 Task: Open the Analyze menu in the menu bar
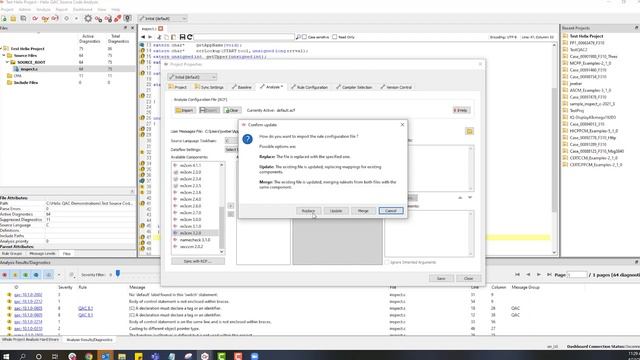(x=43, y=9)
